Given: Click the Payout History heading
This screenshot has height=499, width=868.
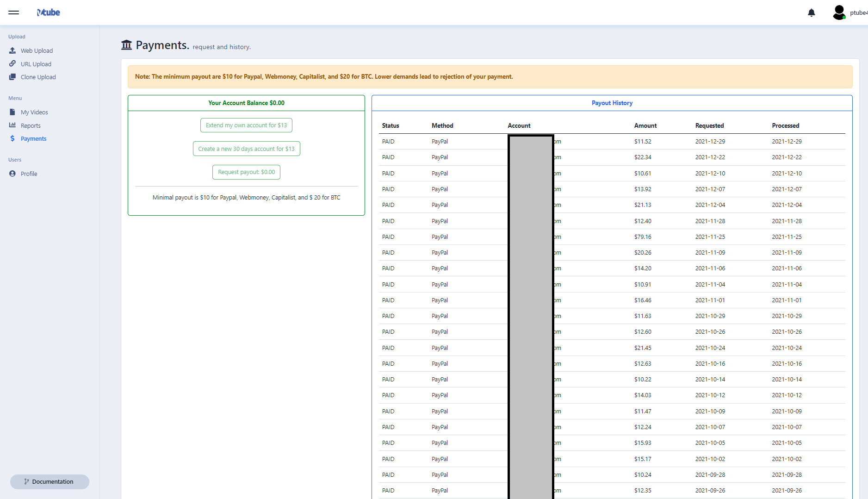Looking at the screenshot, I should [612, 103].
